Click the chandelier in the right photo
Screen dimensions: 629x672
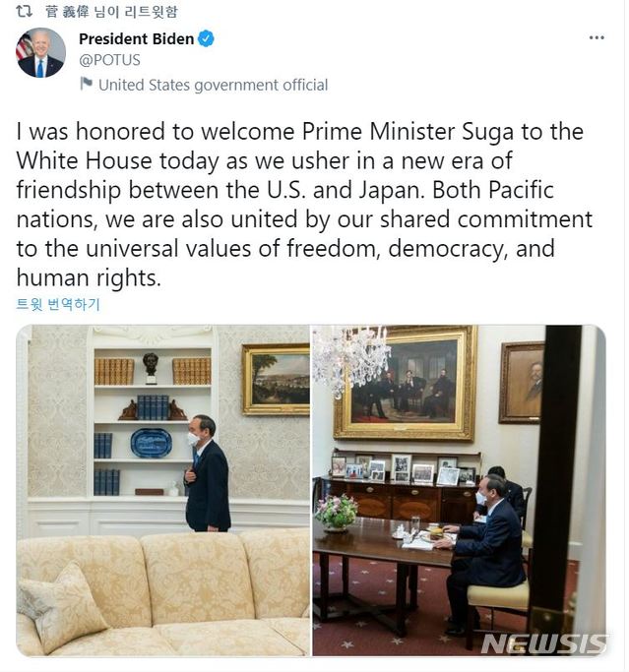point(352,357)
